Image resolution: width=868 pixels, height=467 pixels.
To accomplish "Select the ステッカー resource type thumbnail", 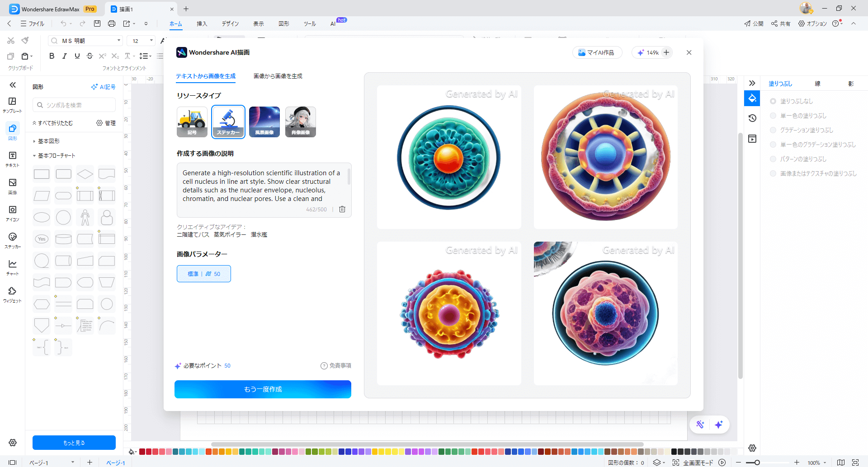I will point(228,121).
